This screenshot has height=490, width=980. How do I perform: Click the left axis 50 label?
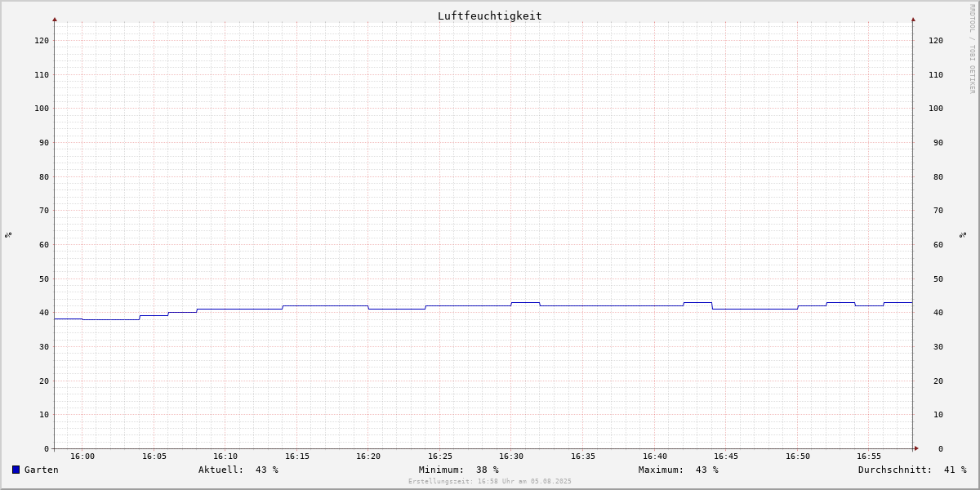[44, 278]
